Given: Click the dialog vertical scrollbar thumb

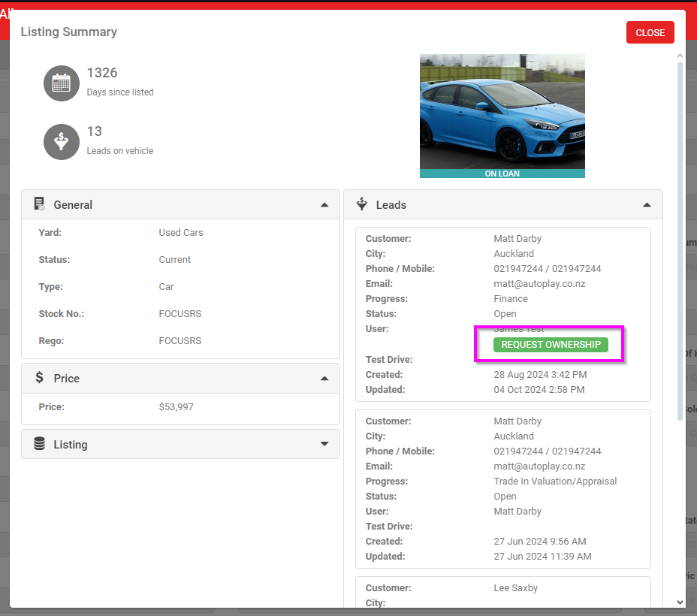Looking at the screenshot, I should tap(680, 241).
